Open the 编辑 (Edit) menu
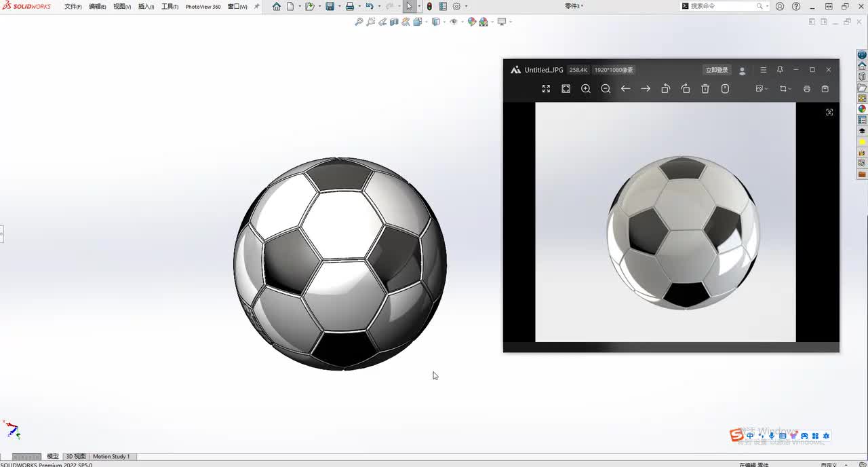This screenshot has height=467, width=868. pos(98,7)
